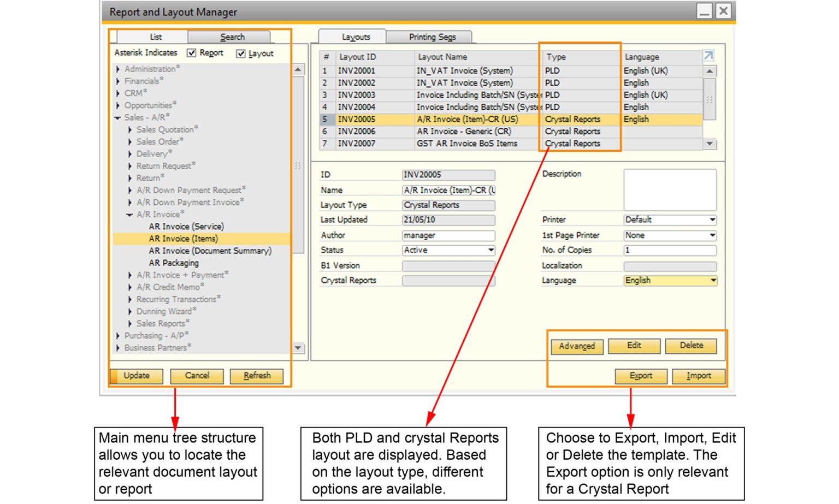Select the A/R Down Payment Request item
Screen dimensions: 839x504
191,191
